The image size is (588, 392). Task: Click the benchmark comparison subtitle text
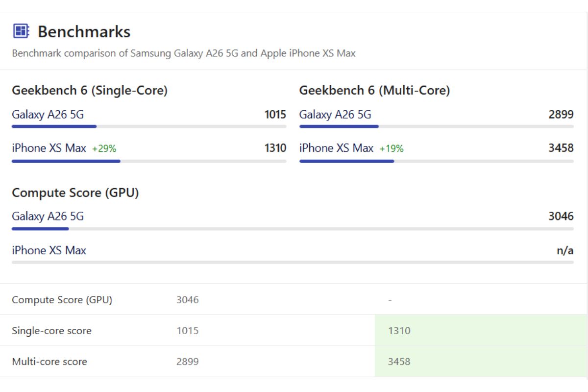point(184,53)
